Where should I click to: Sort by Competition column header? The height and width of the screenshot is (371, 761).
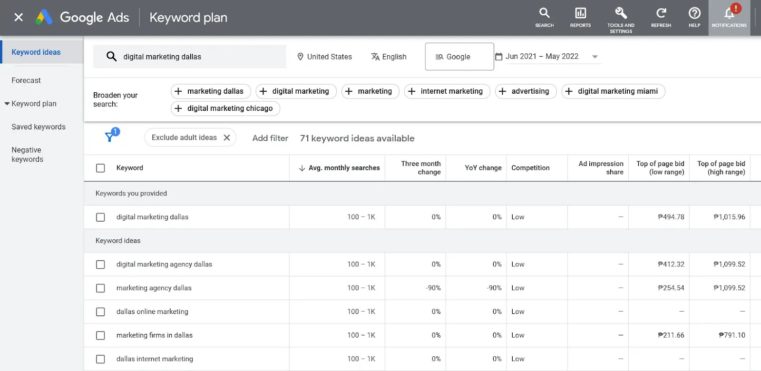point(530,168)
